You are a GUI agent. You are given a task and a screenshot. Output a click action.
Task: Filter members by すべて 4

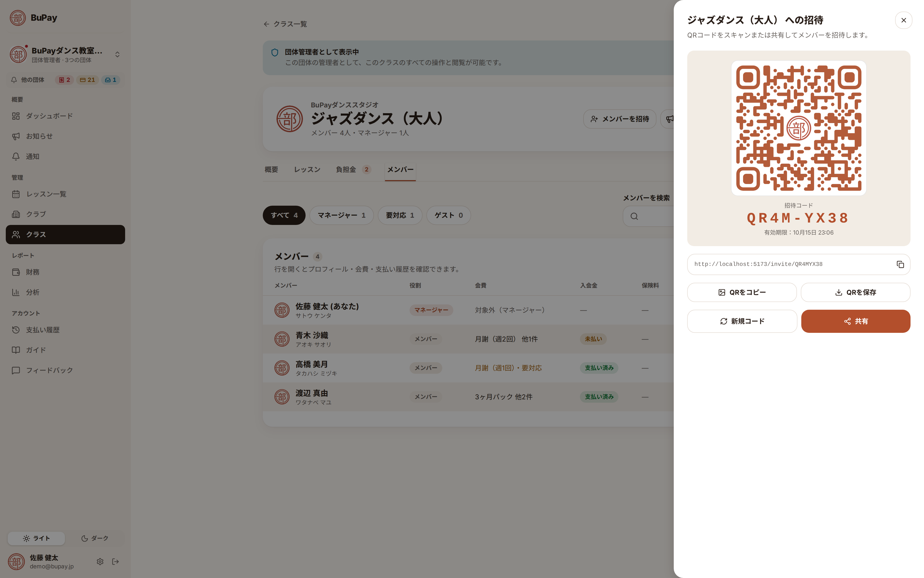coord(284,215)
